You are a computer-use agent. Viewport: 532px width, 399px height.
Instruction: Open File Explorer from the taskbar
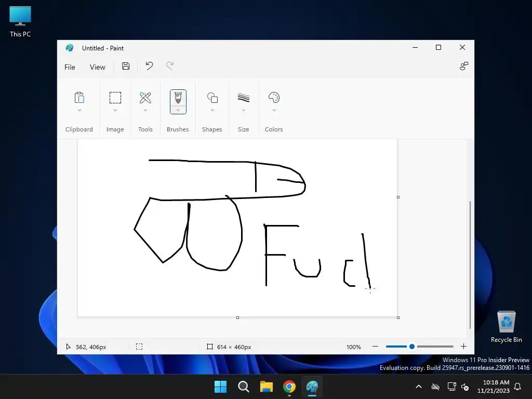pos(267,387)
